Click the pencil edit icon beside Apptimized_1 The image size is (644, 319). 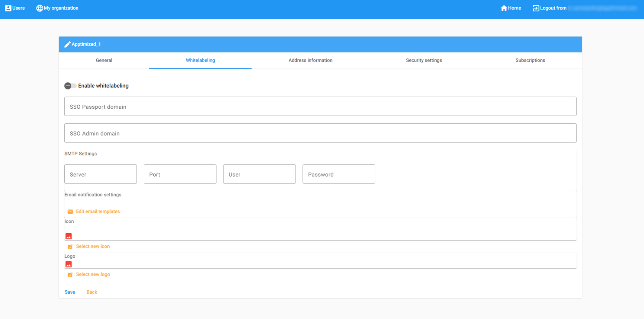(67, 44)
